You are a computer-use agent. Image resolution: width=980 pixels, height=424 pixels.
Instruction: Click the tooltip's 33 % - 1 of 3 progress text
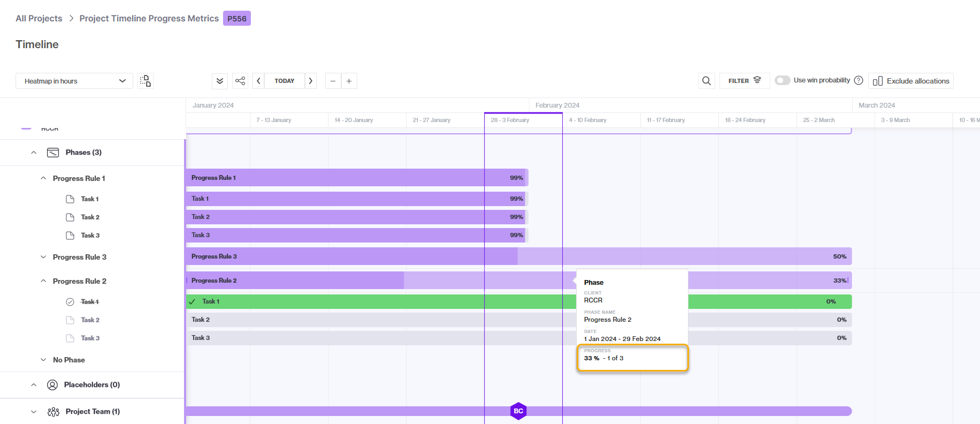click(x=603, y=358)
